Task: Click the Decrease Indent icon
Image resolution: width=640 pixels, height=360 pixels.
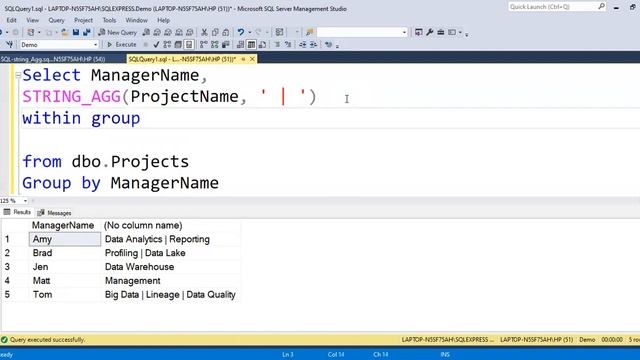Action: [x=302, y=44]
